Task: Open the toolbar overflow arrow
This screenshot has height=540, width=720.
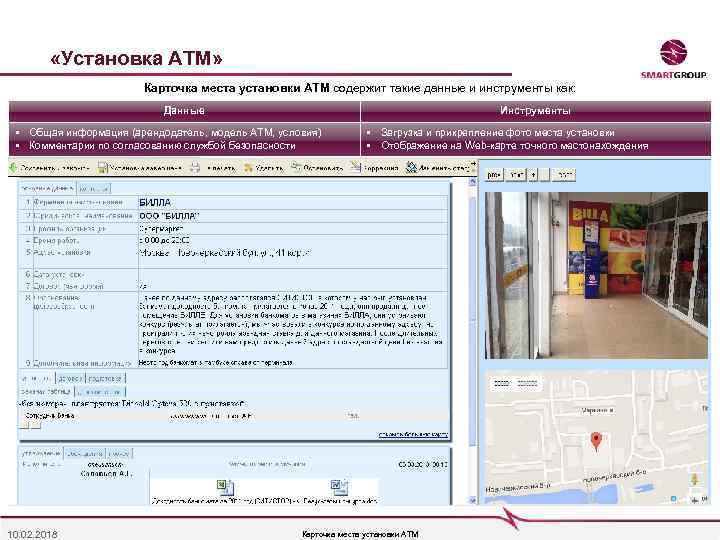Action: (473, 163)
